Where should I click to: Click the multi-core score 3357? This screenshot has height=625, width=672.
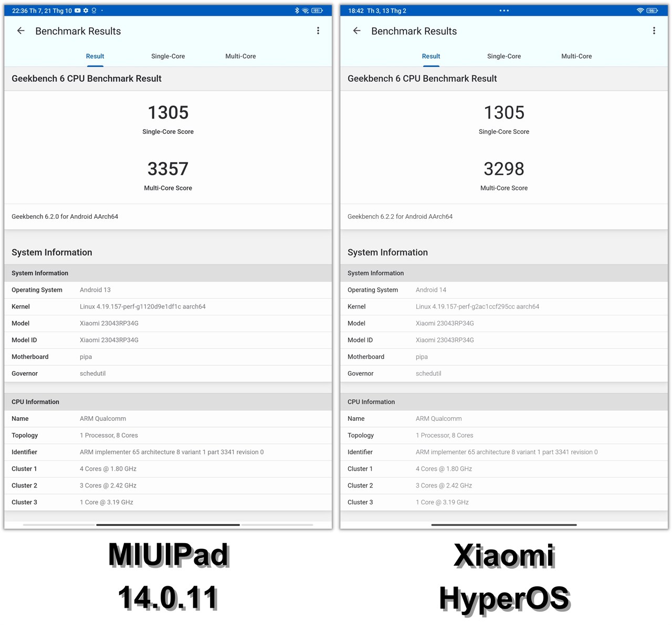point(168,169)
